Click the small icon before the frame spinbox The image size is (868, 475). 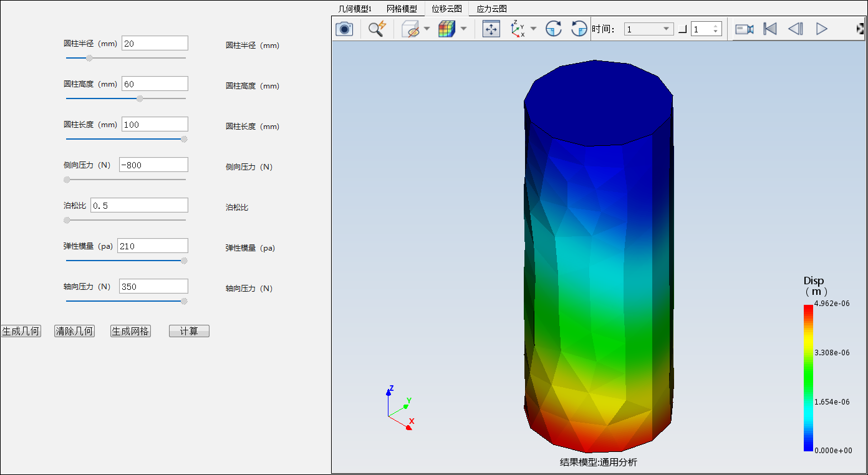tap(682, 29)
